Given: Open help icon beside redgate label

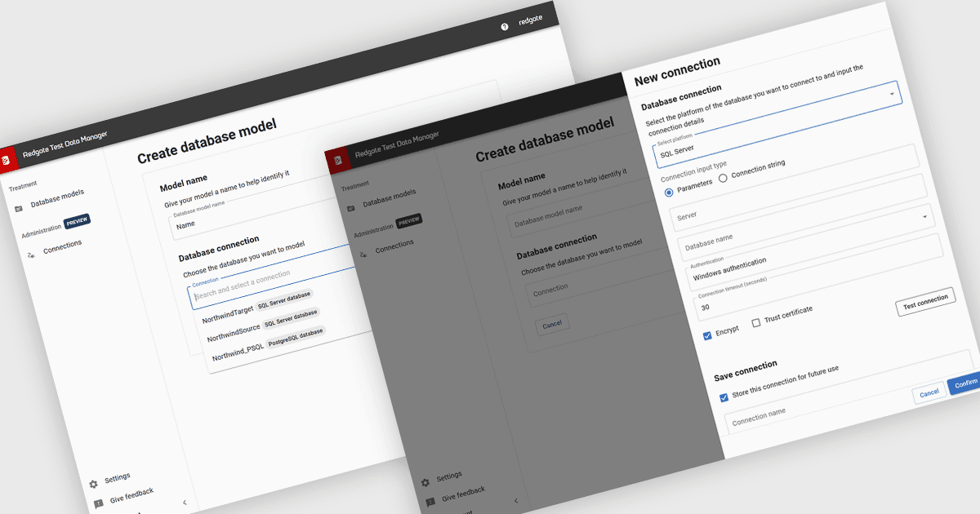Looking at the screenshot, I should (x=504, y=27).
